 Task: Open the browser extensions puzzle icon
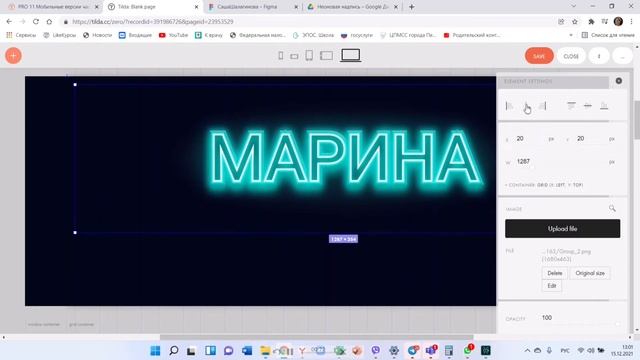point(591,22)
